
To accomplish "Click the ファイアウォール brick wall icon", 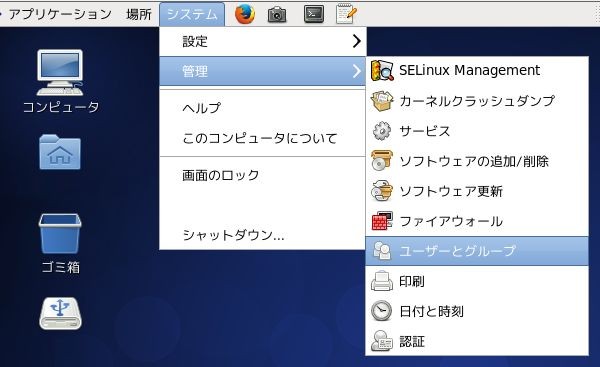I will tap(382, 221).
